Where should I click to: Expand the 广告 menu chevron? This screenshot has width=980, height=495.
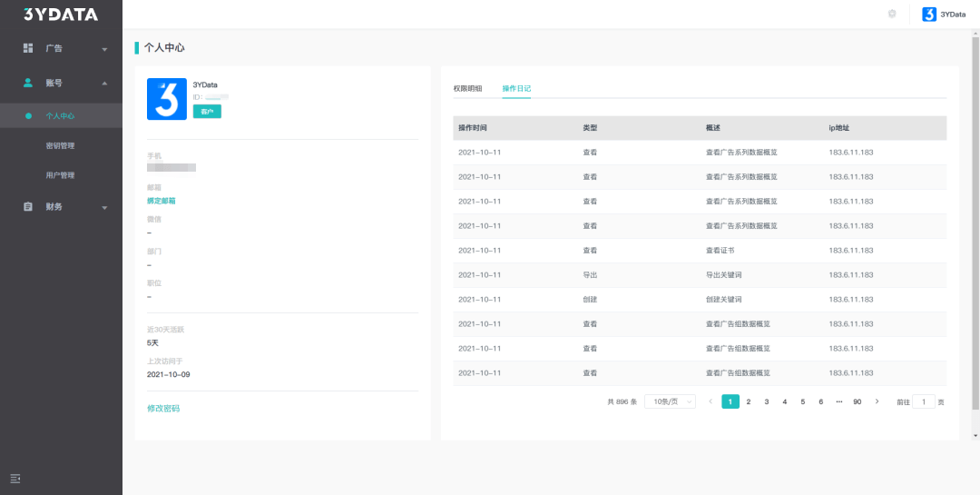pyautogui.click(x=104, y=49)
